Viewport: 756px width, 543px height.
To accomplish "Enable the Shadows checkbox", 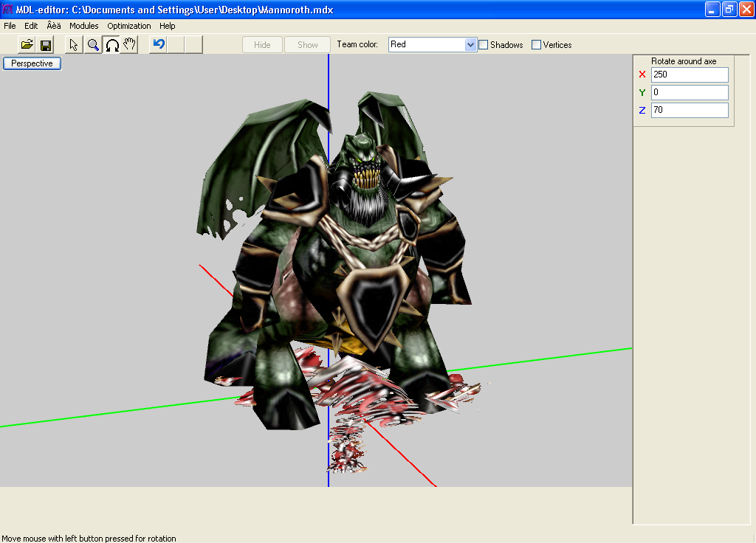I will click(484, 45).
